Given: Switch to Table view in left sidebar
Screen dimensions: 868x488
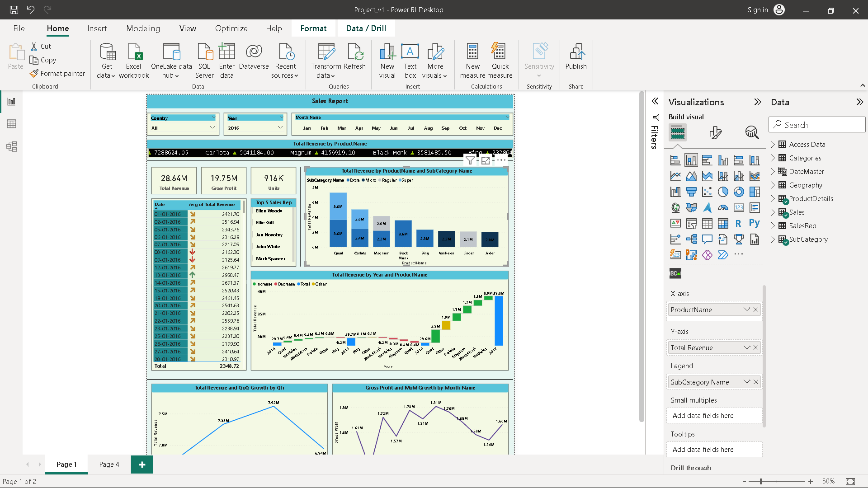Looking at the screenshot, I should coord(11,123).
